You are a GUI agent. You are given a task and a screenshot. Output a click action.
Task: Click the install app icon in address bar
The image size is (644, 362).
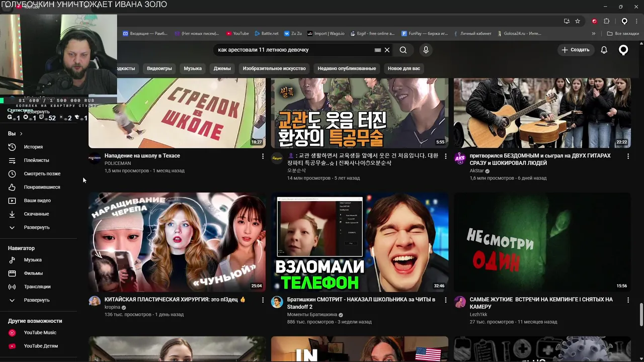[x=567, y=21]
